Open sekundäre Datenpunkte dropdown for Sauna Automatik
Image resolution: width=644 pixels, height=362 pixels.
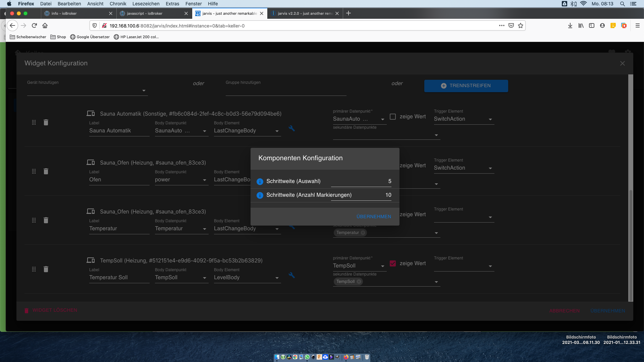coord(386,135)
